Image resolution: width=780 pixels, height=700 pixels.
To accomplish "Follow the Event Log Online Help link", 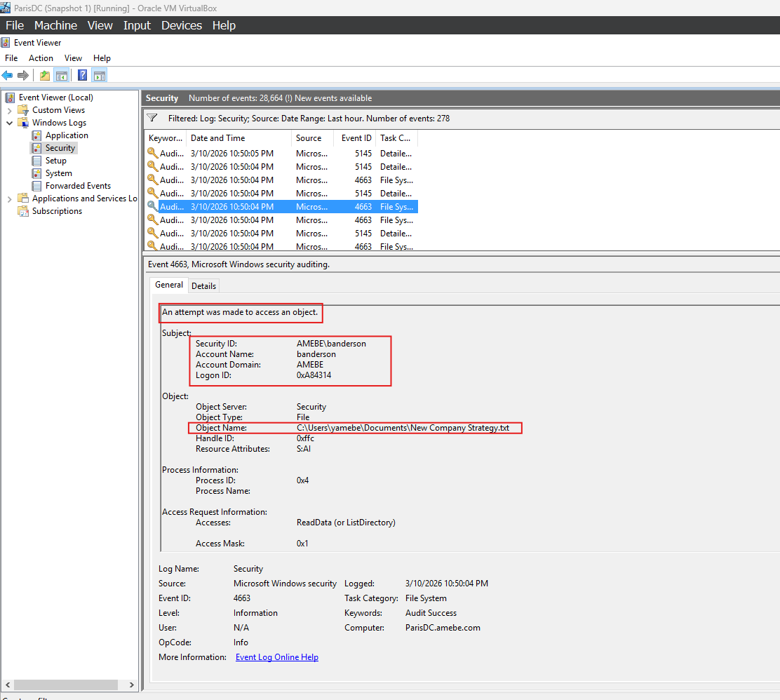I will coord(277,657).
